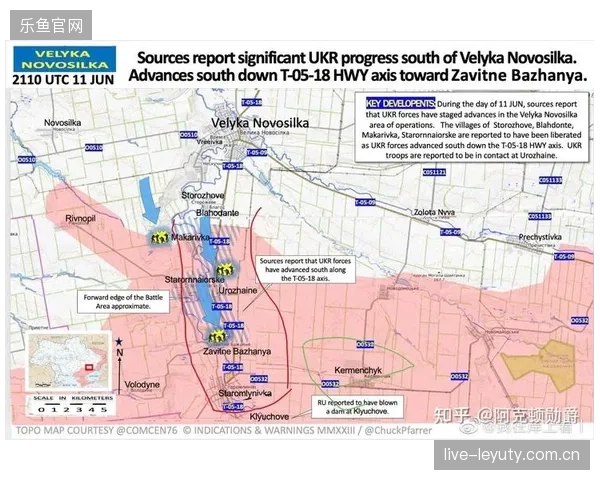The height and width of the screenshot is (480, 600).
Task: Click the O0510 road sign near Novosilka
Action: pos(94,147)
